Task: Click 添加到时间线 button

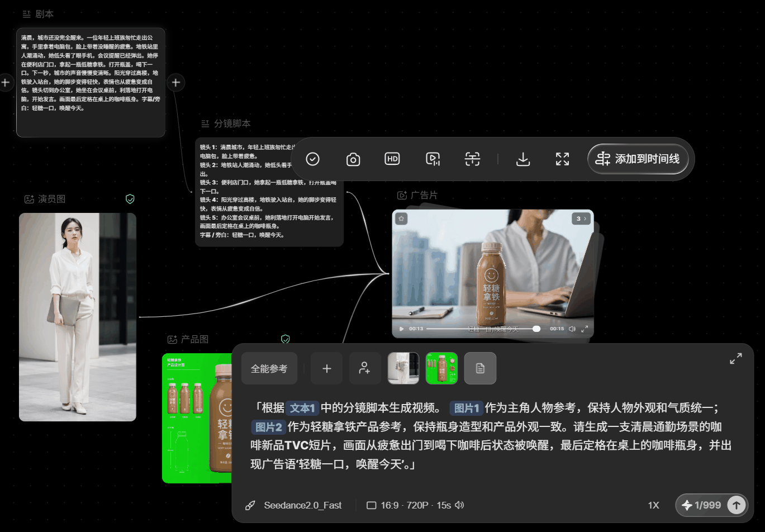Action: click(x=638, y=159)
